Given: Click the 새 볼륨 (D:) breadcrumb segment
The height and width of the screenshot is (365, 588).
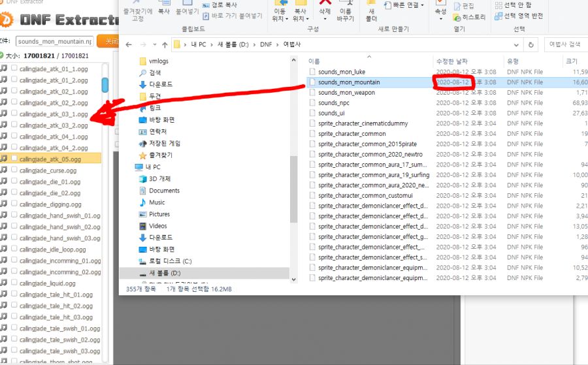Looking at the screenshot, I should pyautogui.click(x=233, y=44).
